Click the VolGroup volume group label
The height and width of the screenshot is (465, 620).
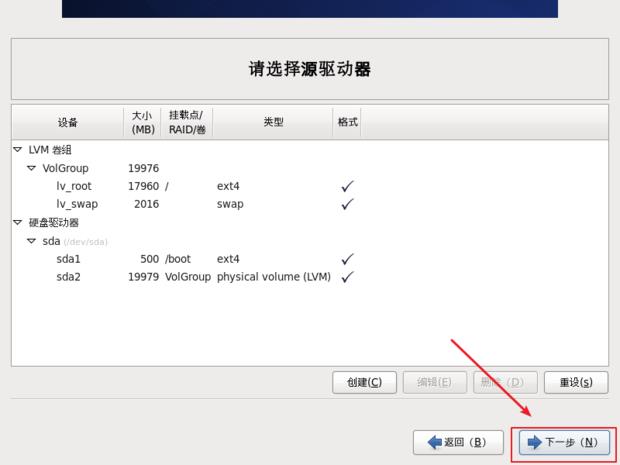(x=66, y=168)
